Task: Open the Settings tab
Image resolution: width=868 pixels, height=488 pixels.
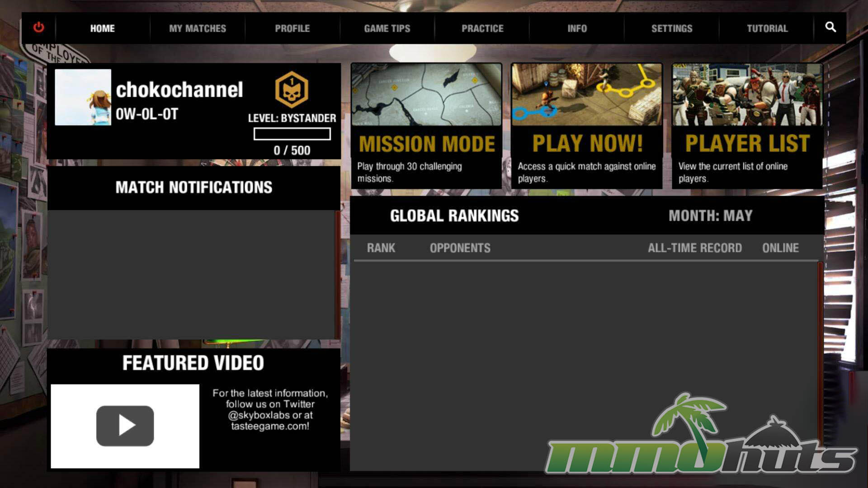Action: [672, 28]
